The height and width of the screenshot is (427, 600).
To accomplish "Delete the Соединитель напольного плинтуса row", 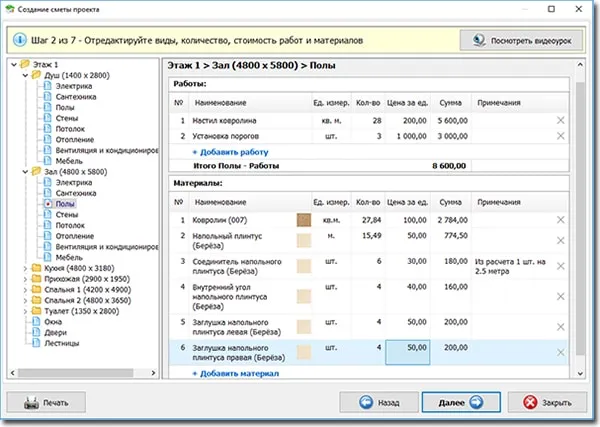I will tap(560, 264).
